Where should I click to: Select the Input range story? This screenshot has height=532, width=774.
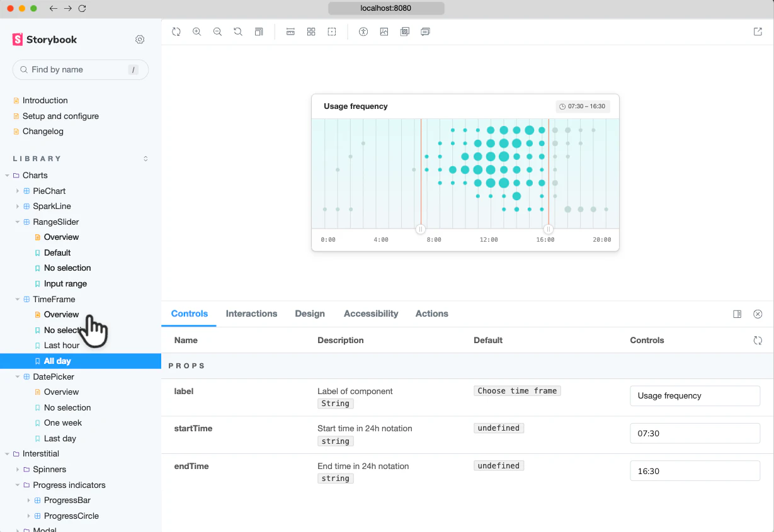(x=65, y=284)
